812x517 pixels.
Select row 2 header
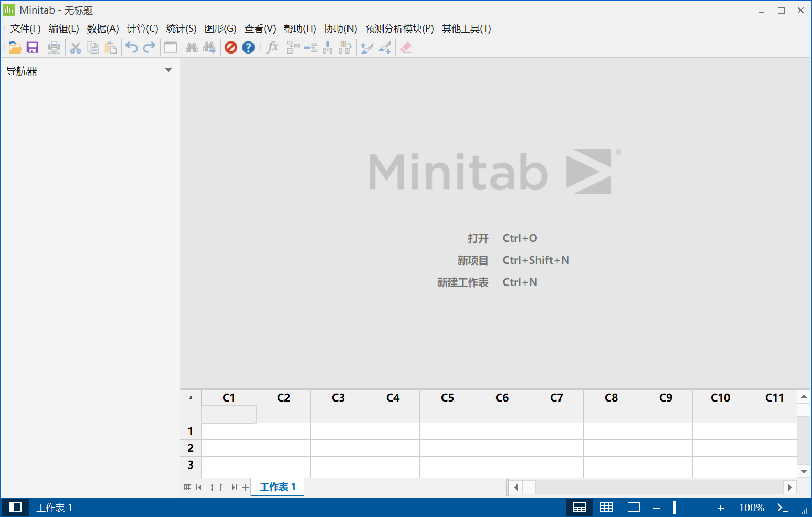191,448
